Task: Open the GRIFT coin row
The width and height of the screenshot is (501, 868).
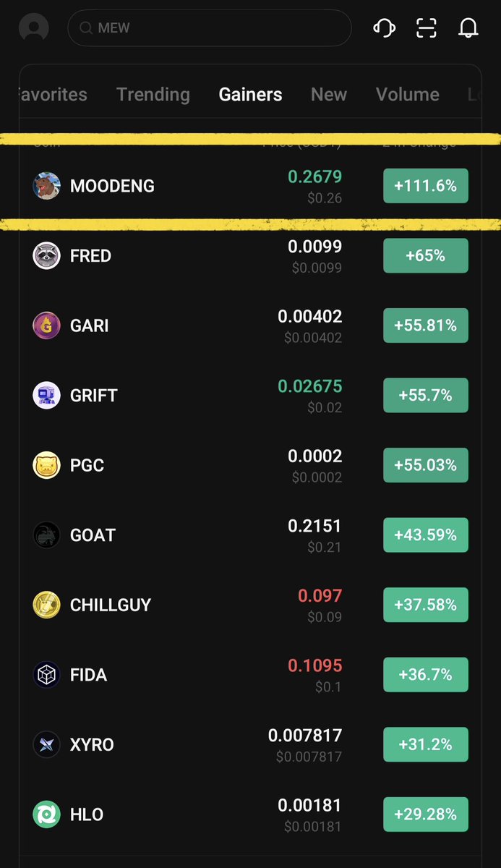Action: tap(251, 395)
